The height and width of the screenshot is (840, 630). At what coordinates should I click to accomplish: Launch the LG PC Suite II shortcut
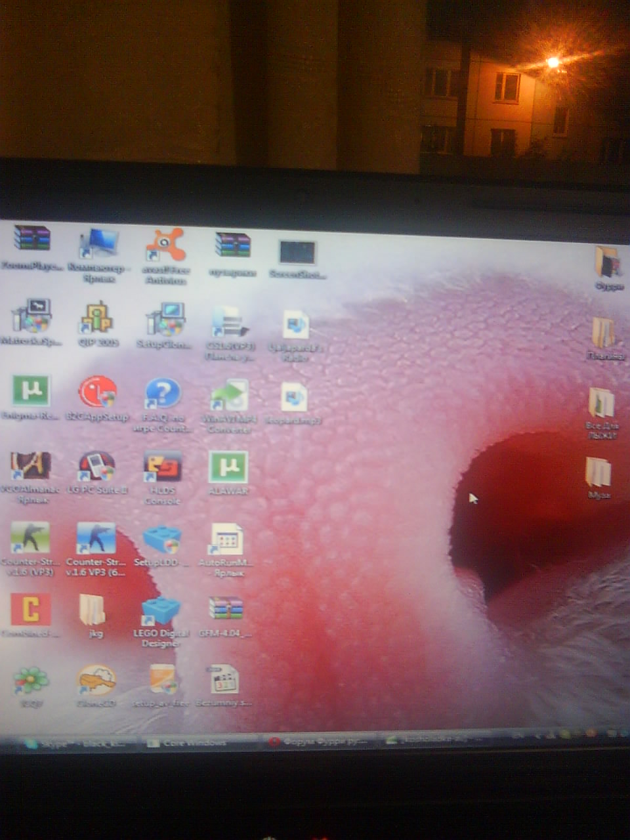click(97, 466)
